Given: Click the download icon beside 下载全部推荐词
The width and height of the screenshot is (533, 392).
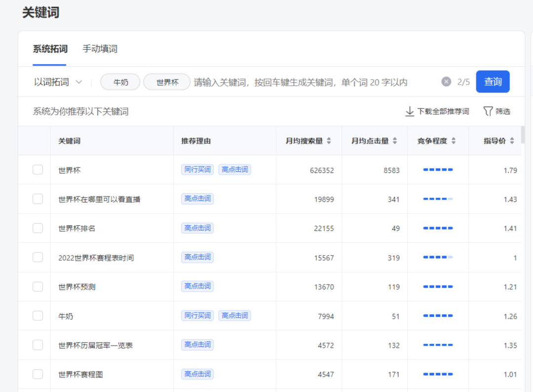Looking at the screenshot, I should [410, 112].
